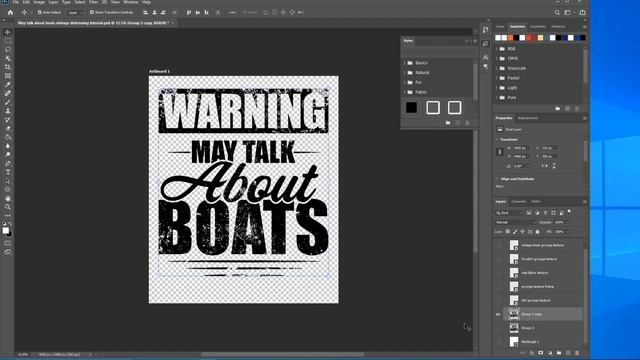This screenshot has width=640, height=360.
Task: Show the Rectangle 1 layer
Action: tap(498, 342)
